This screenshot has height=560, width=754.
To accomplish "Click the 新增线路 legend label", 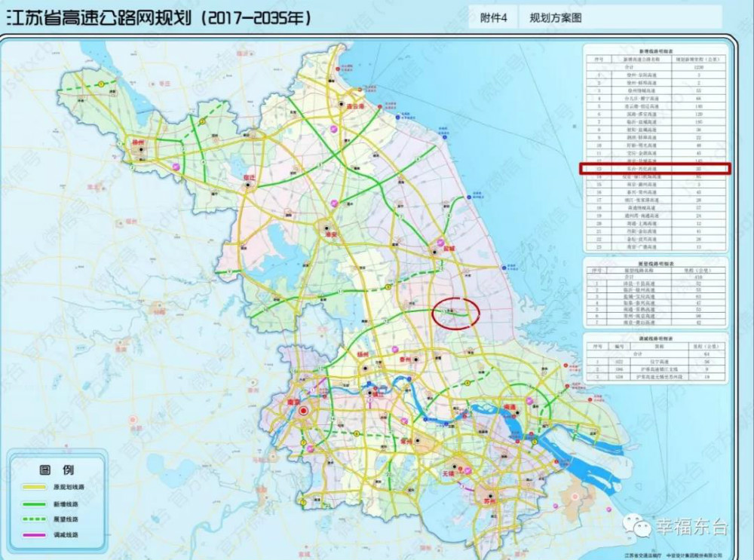I will (x=66, y=504).
